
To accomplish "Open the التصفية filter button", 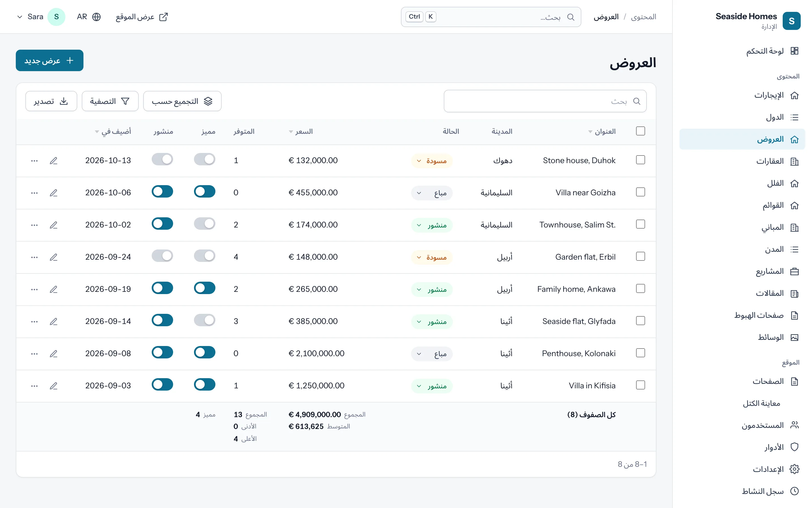I will (110, 101).
